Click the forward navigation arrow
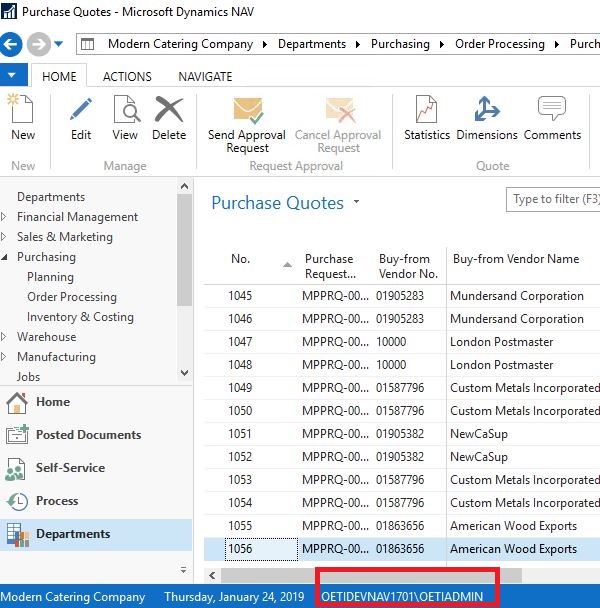The height and width of the screenshot is (608, 600). pos(39,44)
